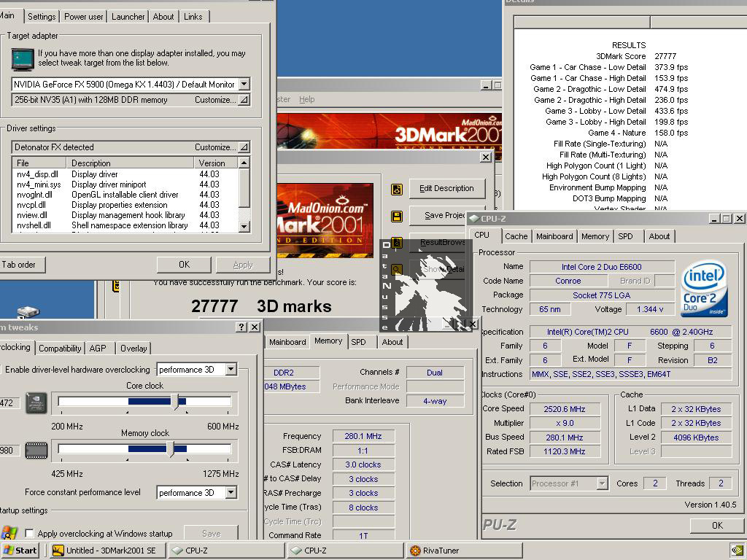Click the core clock value field showing 472

point(9,402)
